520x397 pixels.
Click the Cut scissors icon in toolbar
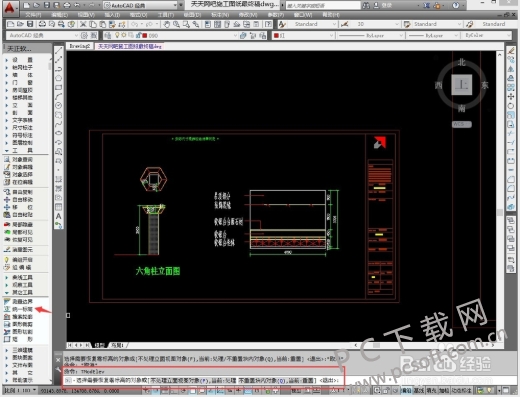pyautogui.click(x=83, y=24)
